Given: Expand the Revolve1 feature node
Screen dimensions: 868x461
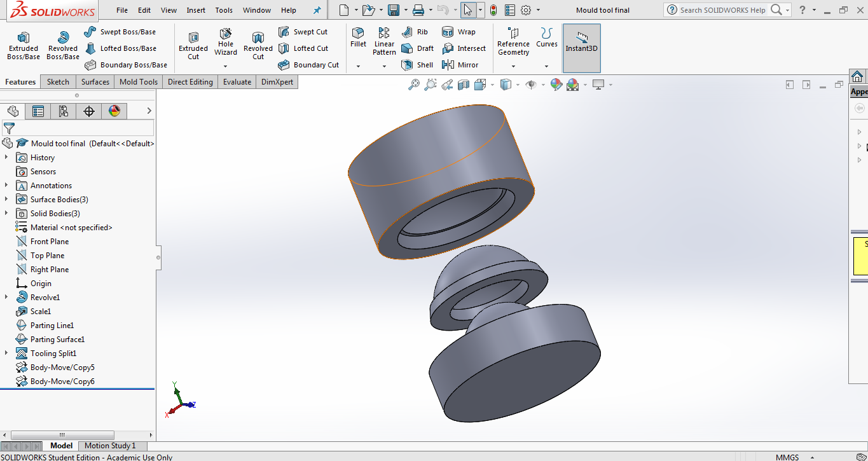Looking at the screenshot, I should tap(6, 298).
